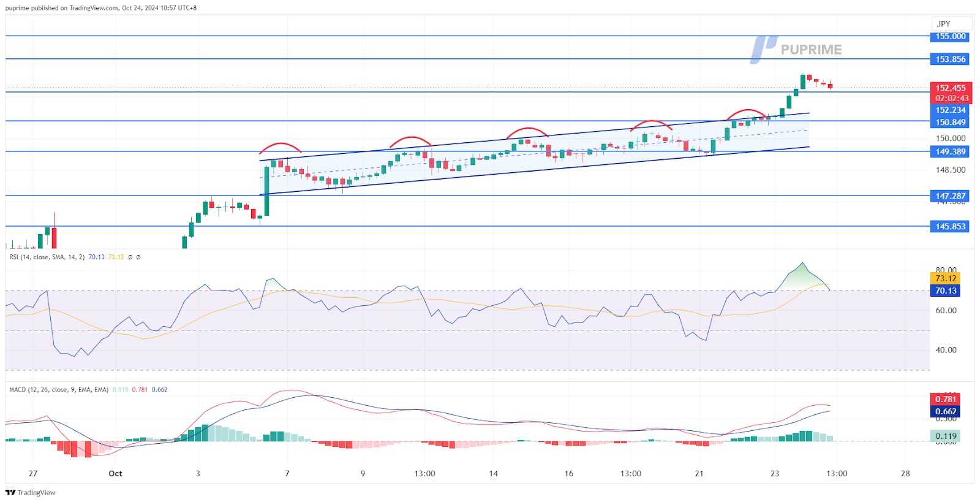
Task: Click the RSI value 70.13 in legend
Action: click(x=96, y=257)
